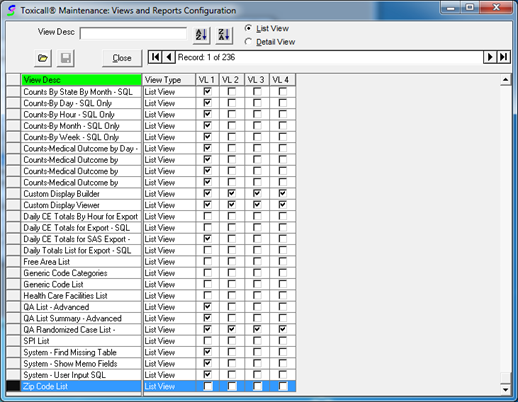The image size is (518, 402).
Task: Sort records ascending with A-Z button
Action: point(201,35)
